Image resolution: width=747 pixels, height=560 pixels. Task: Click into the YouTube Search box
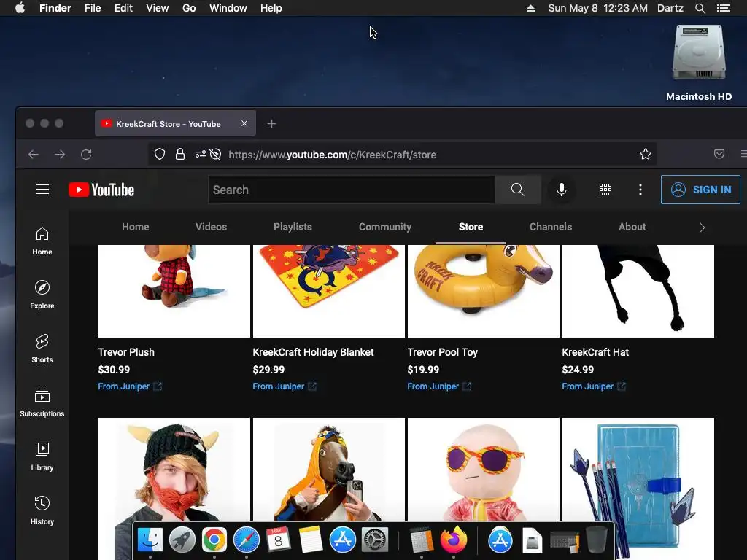[x=352, y=190]
